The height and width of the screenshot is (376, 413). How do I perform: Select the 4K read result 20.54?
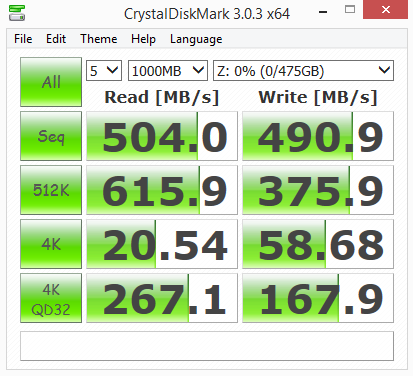tap(162, 244)
